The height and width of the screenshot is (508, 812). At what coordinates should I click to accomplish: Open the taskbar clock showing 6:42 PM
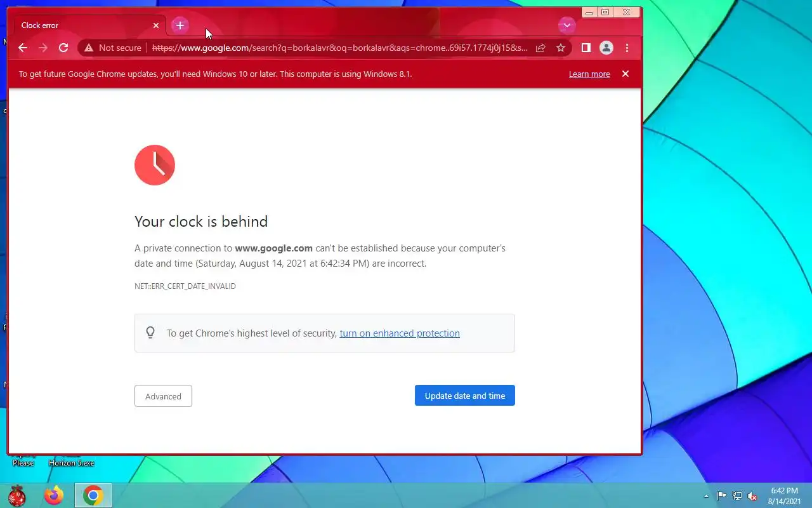[784, 496]
